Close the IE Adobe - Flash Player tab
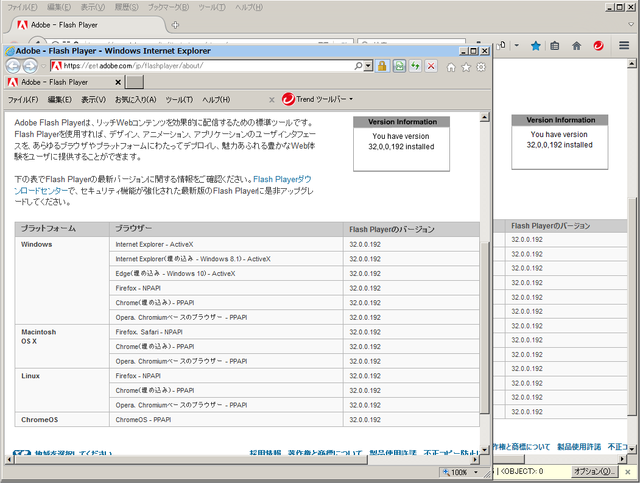 [x=118, y=82]
